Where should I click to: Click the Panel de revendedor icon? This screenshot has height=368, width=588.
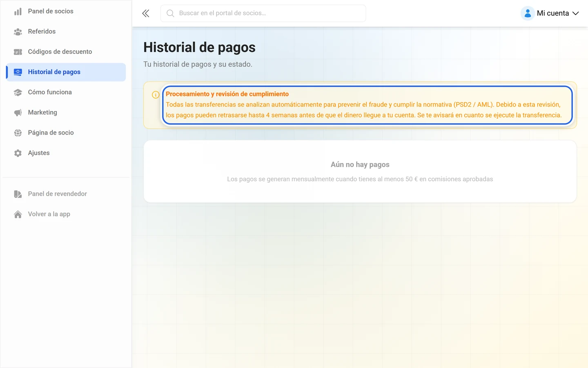(18, 194)
